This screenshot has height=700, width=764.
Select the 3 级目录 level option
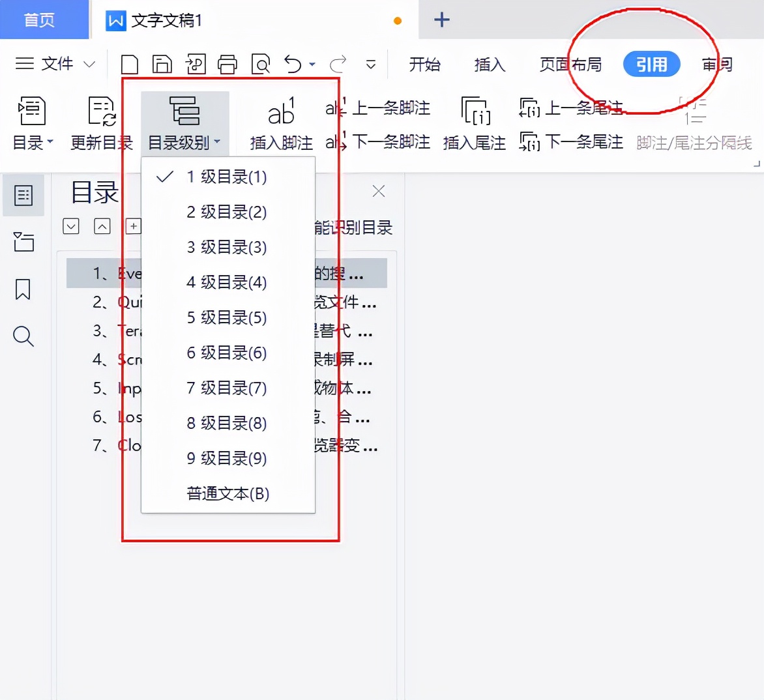coord(226,247)
